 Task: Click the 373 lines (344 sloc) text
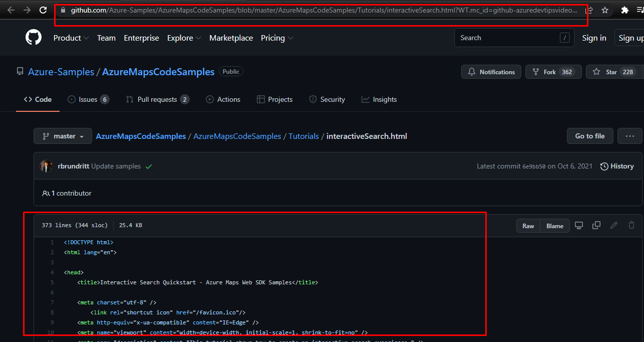[x=75, y=225]
